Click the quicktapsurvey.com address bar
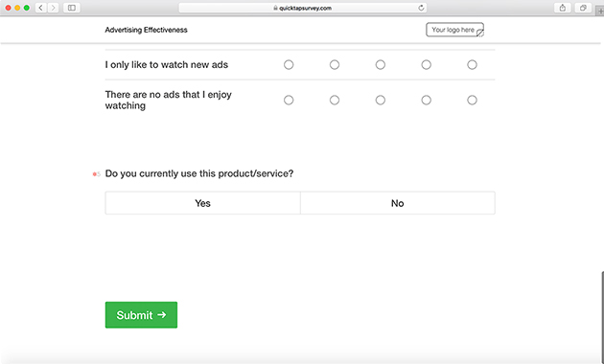604x364 pixels. click(x=302, y=8)
